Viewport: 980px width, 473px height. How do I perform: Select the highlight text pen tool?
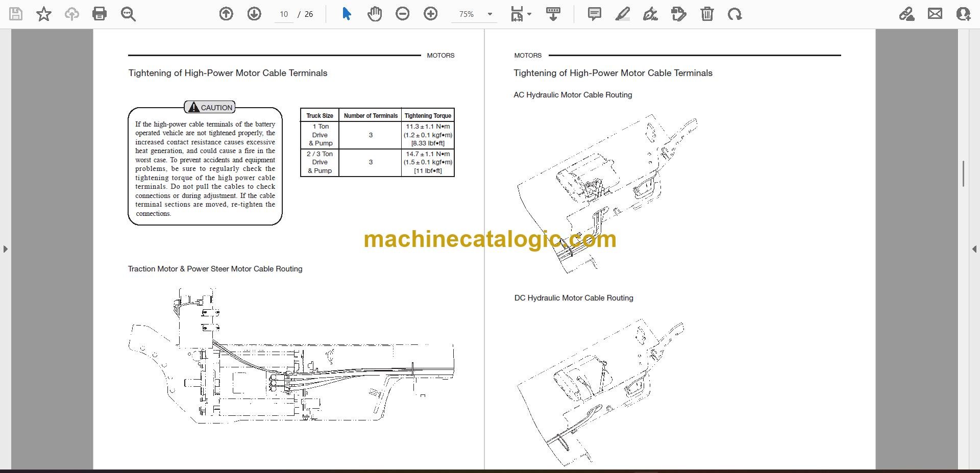(x=623, y=14)
